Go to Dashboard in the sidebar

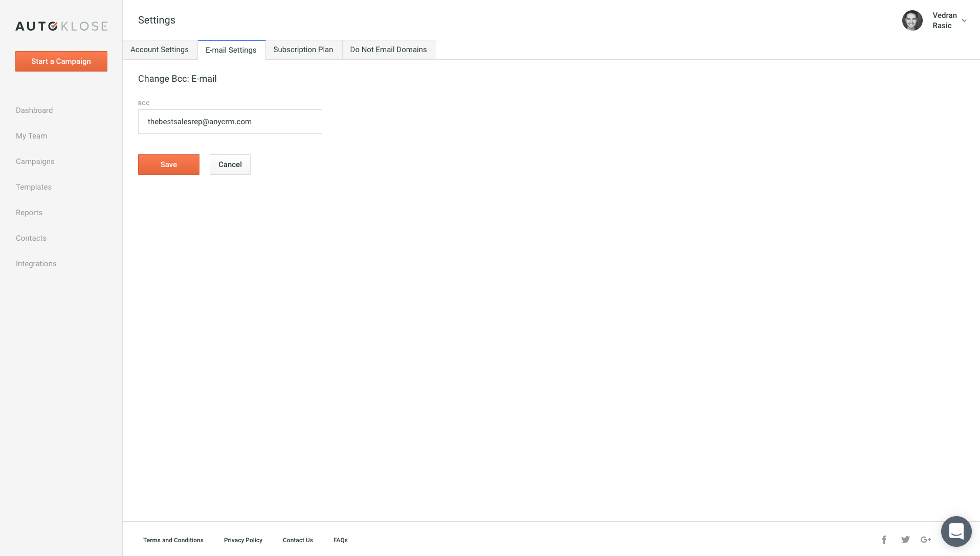pos(34,110)
